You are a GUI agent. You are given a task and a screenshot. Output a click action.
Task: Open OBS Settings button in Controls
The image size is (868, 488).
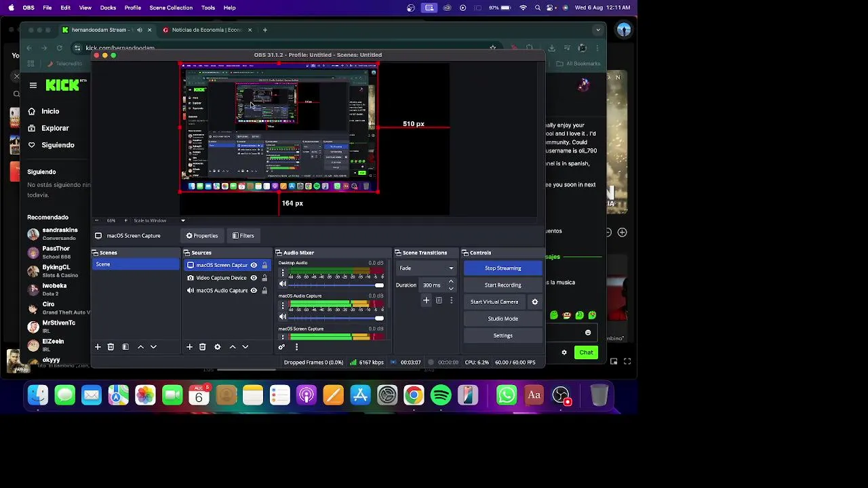(502, 335)
